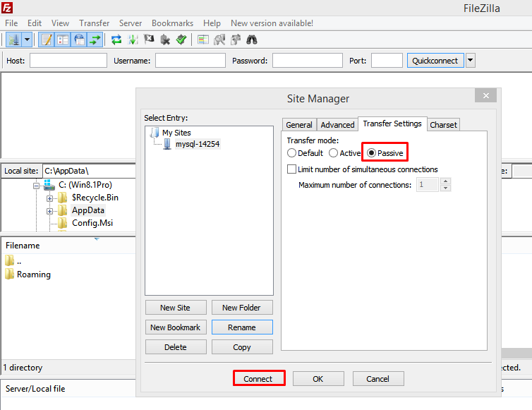Toggle remote directory tree icon

point(79,40)
